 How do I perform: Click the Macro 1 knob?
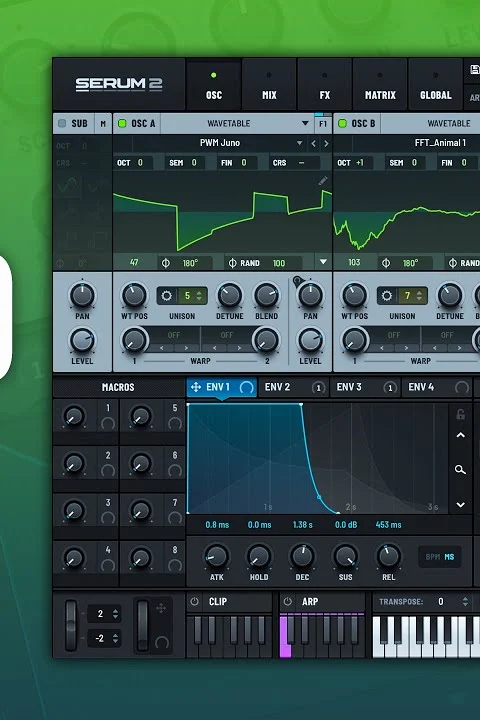[73, 416]
